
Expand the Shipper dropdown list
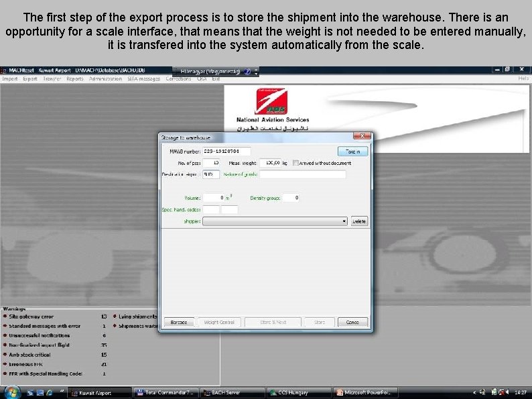click(x=344, y=221)
